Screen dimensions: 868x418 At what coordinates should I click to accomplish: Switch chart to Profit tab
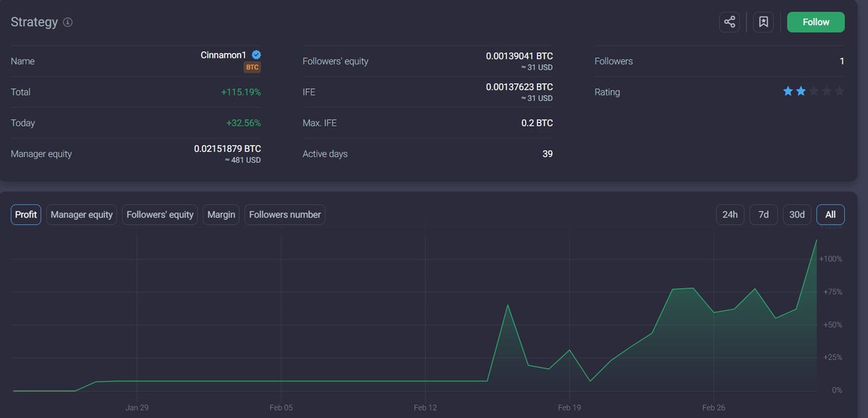[26, 215]
